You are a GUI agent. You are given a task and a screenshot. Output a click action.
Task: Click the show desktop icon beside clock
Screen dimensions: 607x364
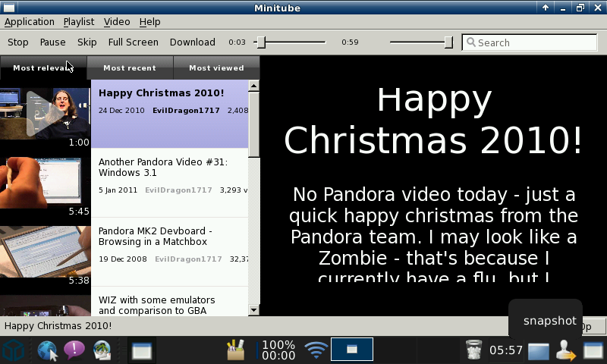coord(539,351)
